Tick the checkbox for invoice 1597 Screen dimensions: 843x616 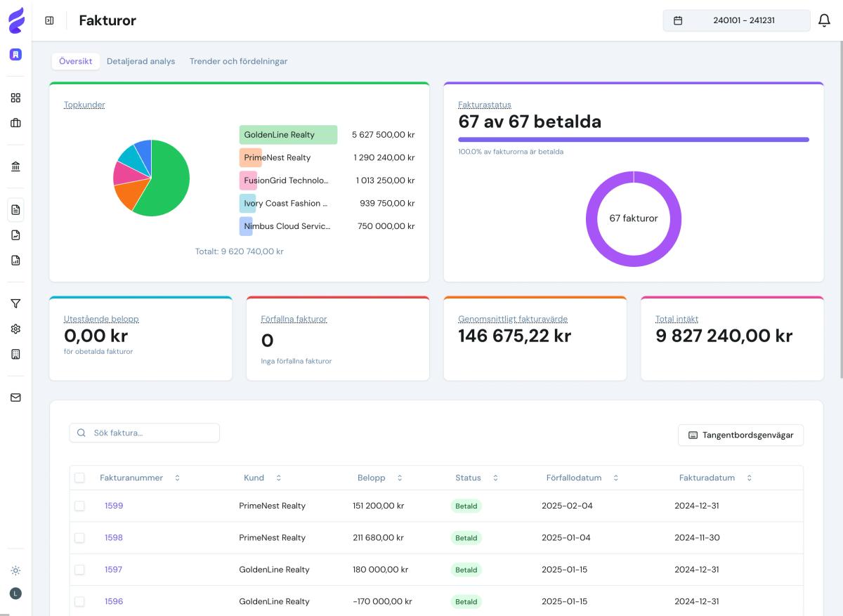point(79,570)
